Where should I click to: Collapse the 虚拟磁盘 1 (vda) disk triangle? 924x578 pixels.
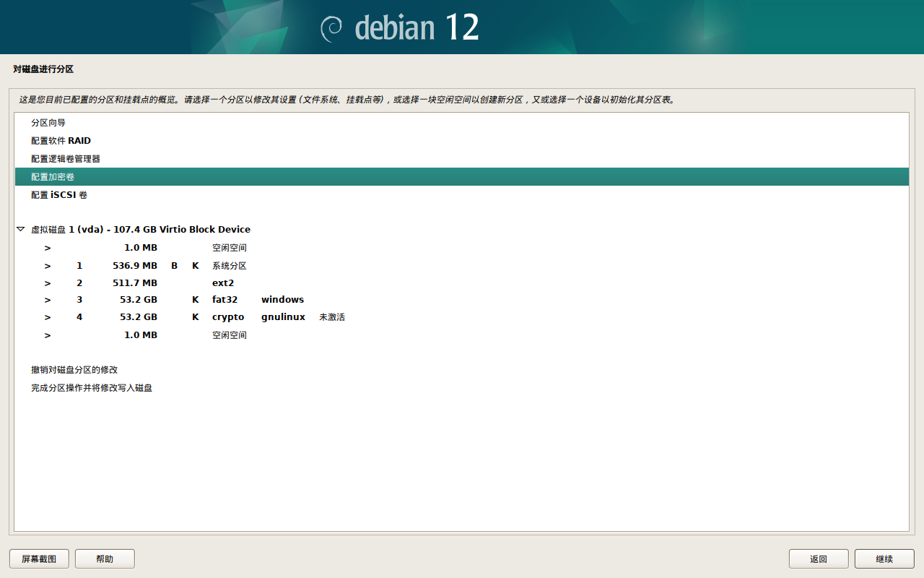20,229
